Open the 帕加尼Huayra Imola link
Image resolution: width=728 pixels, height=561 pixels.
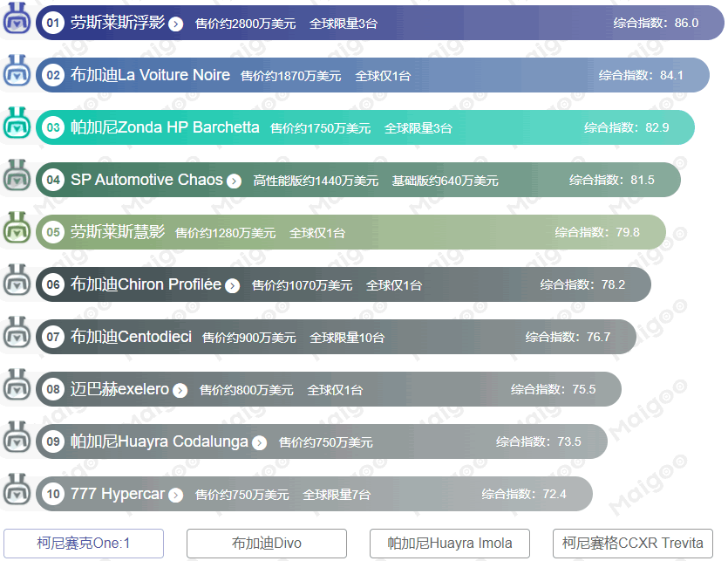(x=450, y=543)
